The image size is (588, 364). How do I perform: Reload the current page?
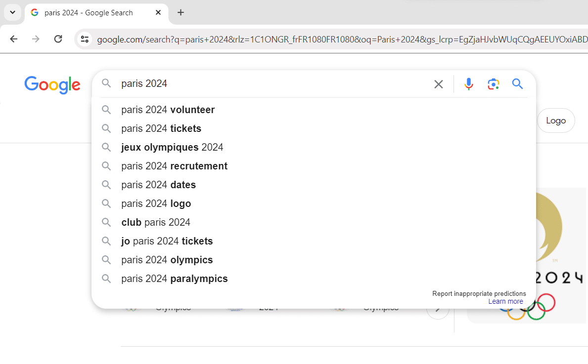tap(58, 39)
